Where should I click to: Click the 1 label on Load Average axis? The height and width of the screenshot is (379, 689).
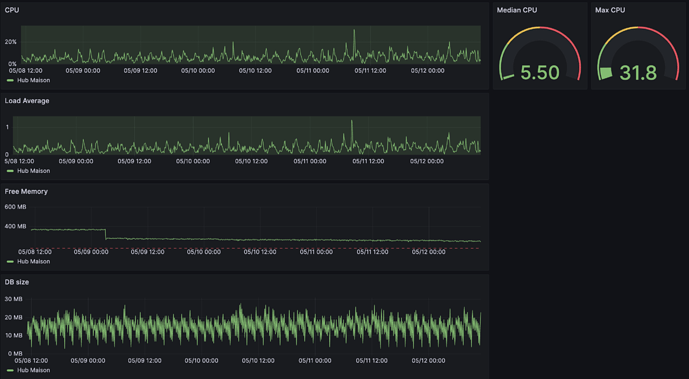click(x=7, y=127)
